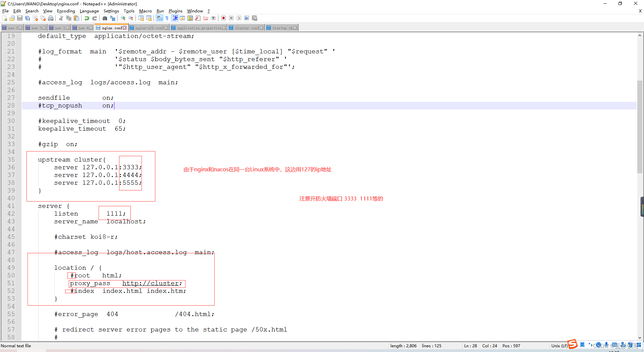Open the Function List panel icon
Screen dimensions: 644x352
click(x=198, y=18)
